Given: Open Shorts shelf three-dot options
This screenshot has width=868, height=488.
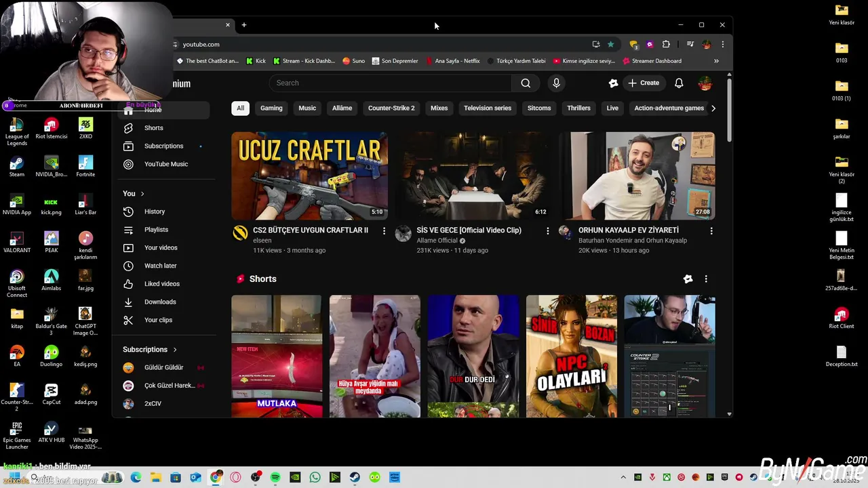Looking at the screenshot, I should (x=706, y=279).
